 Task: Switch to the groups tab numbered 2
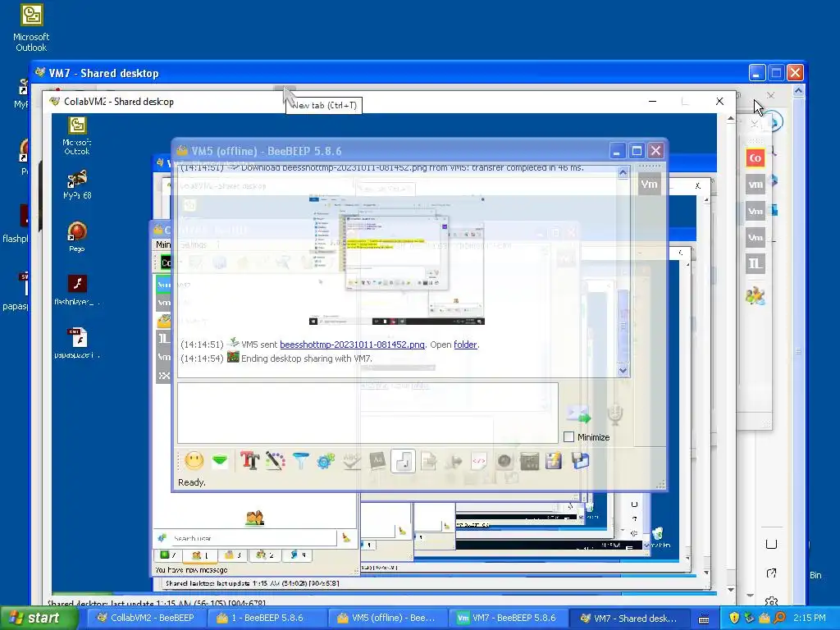click(265, 555)
